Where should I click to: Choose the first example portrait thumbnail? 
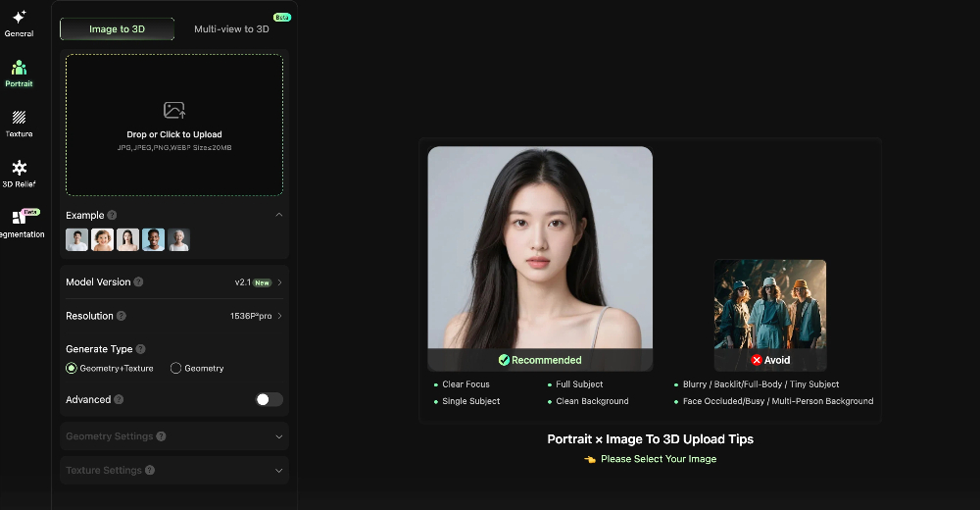76,239
